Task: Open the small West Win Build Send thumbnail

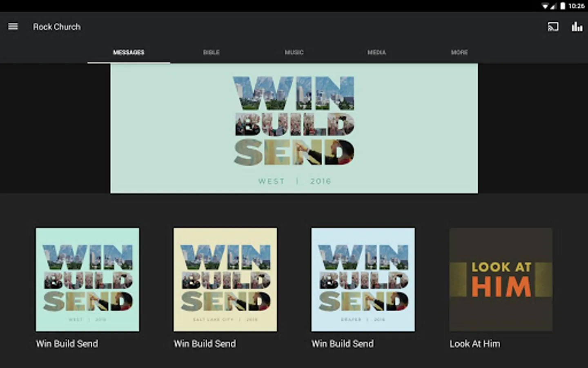Action: point(87,280)
